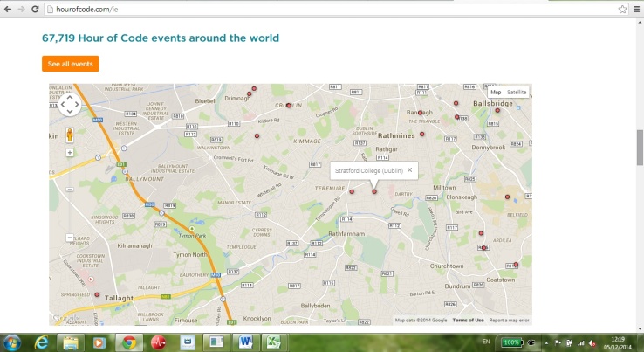
Task: Select the Map view type button
Action: coord(496,92)
